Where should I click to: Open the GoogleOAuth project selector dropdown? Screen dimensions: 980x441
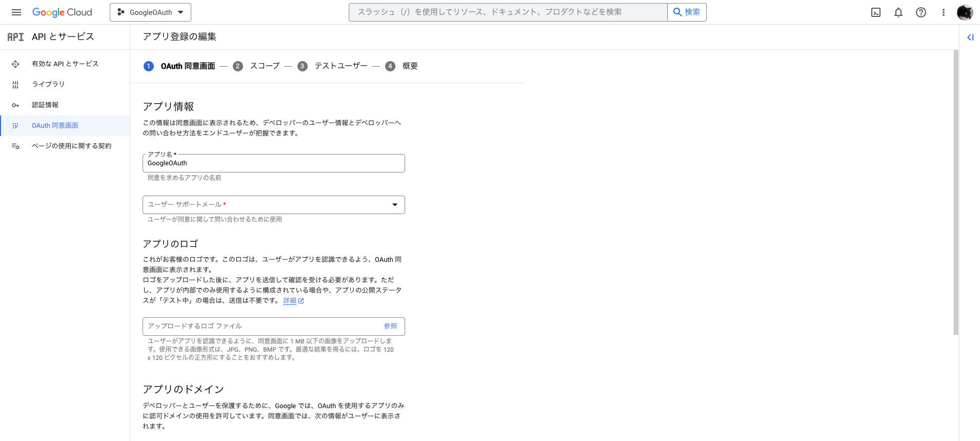150,12
